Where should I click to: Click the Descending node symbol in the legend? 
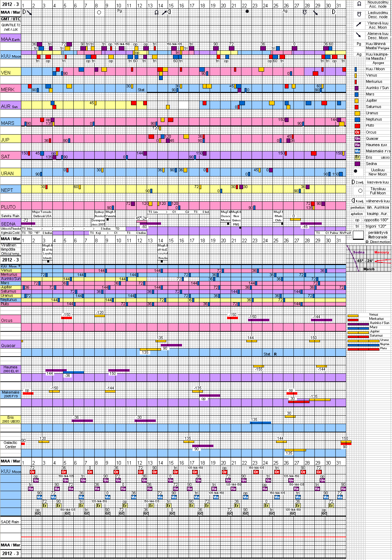359,14
